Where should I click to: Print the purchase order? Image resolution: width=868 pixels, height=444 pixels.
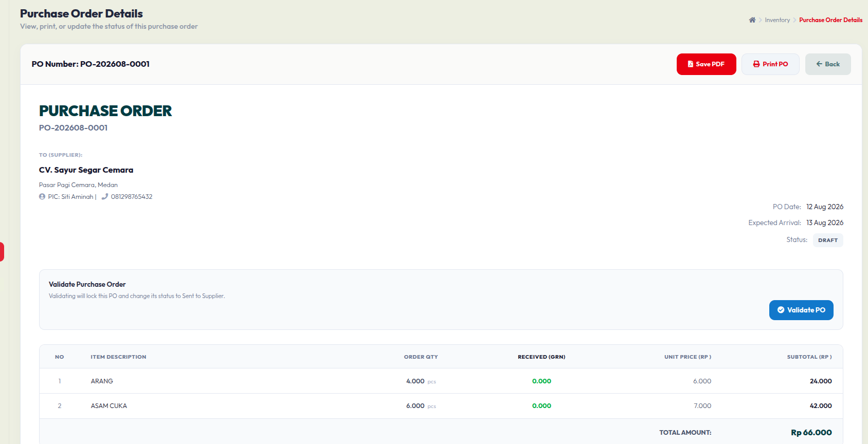click(x=770, y=64)
